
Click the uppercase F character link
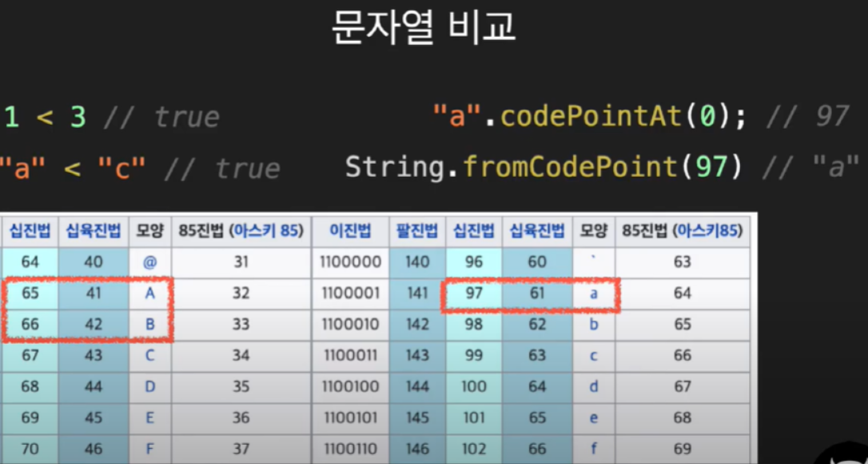[x=150, y=448]
